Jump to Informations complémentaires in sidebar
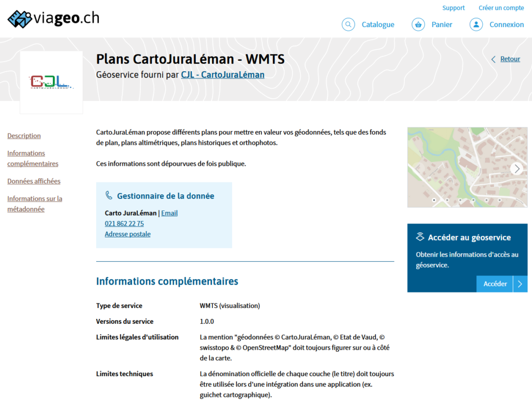This screenshot has width=532, height=412. (x=33, y=158)
